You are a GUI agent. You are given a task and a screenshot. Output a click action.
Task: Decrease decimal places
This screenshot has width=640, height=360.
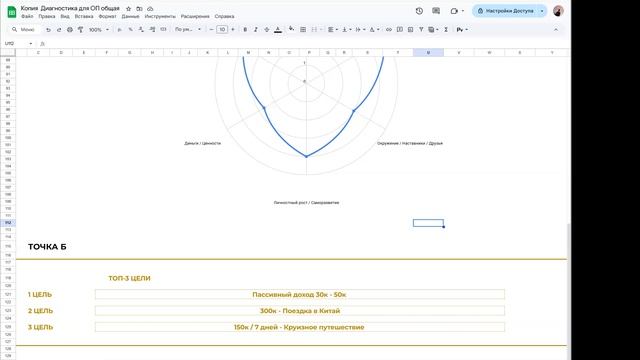[141, 29]
